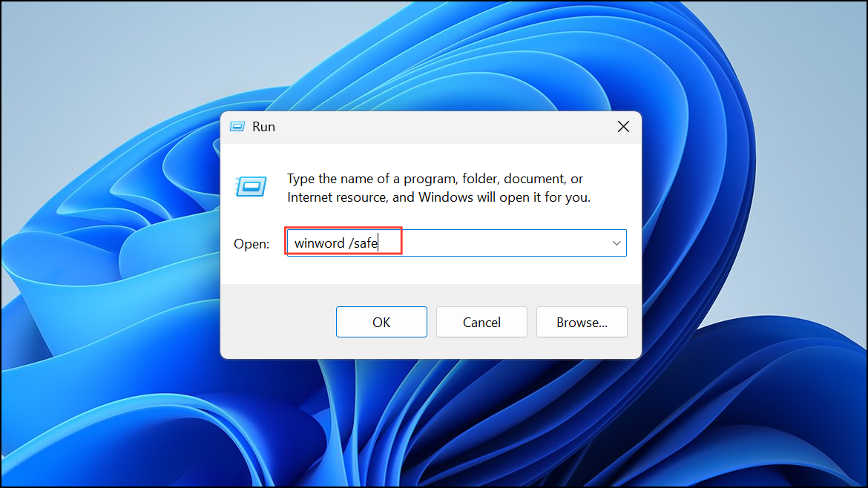This screenshot has width=868, height=488.
Task: Click the word "winword" in Open field
Action: coord(320,243)
